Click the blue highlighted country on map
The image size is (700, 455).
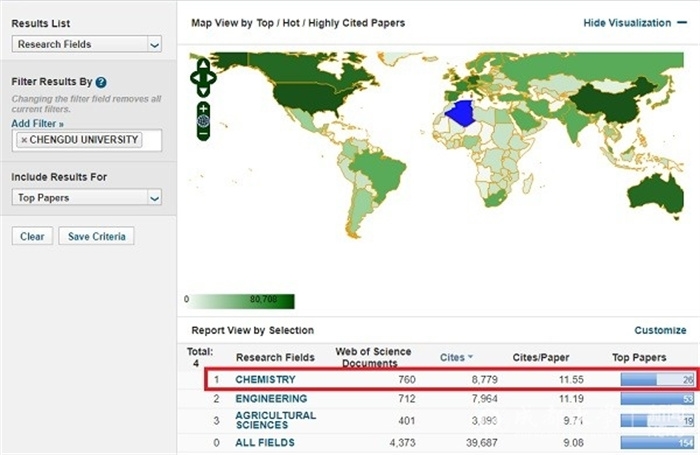463,113
